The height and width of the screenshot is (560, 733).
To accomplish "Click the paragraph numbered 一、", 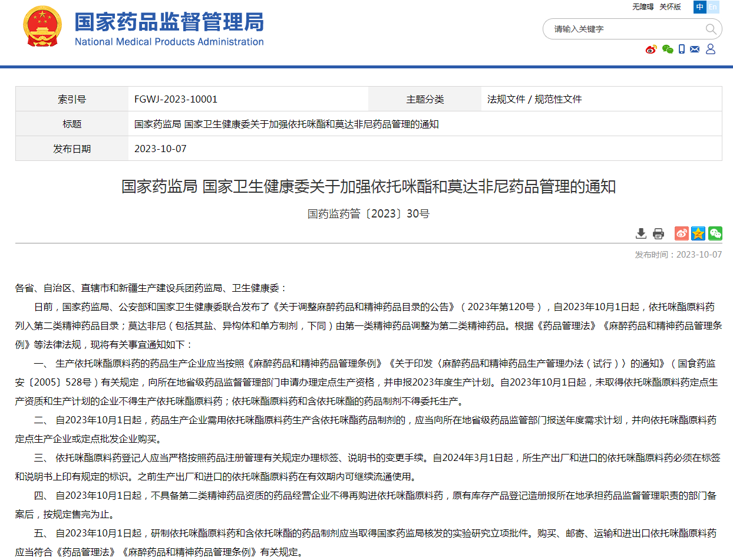I will pos(367,382).
